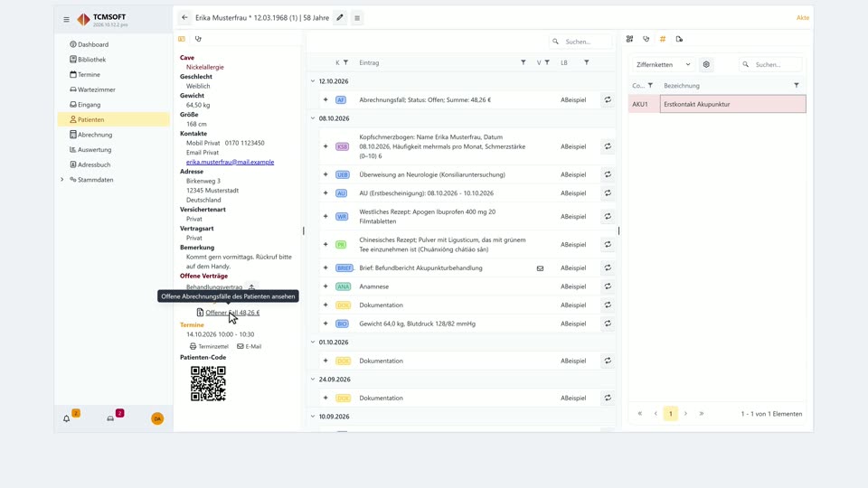Open notifications bell in sidebar footer

(66, 418)
